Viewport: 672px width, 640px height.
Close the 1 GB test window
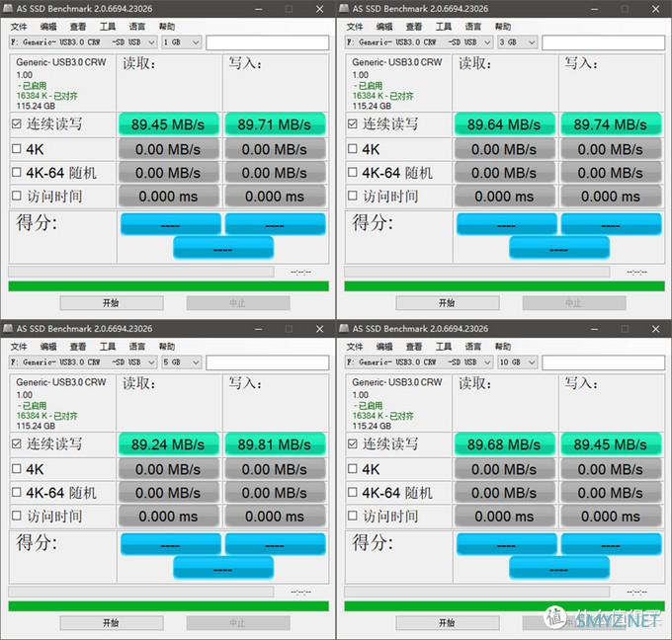320,9
